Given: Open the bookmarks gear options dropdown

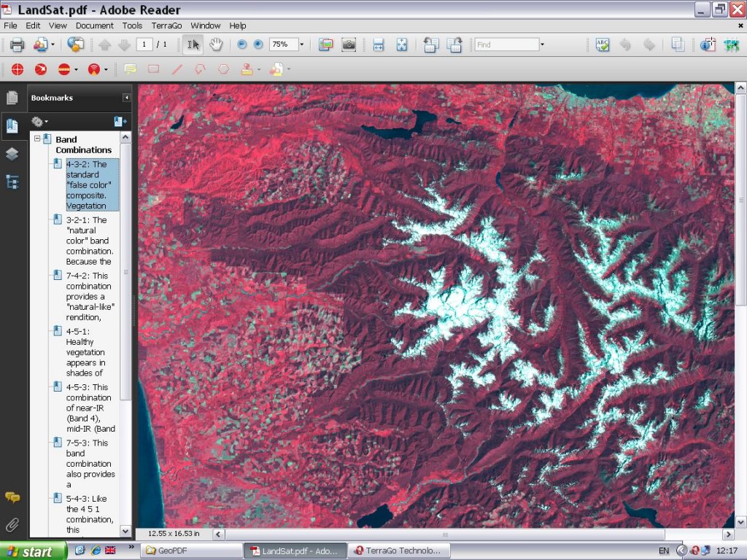Looking at the screenshot, I should 39,122.
